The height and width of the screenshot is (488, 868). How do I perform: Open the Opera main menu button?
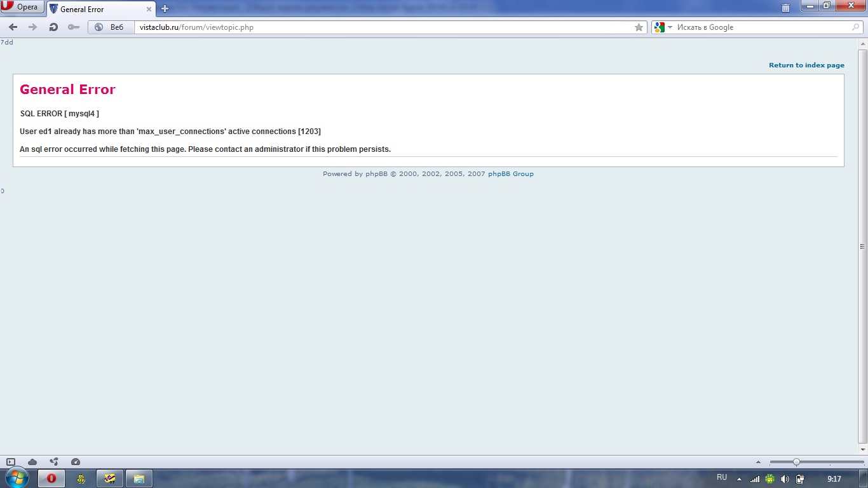click(22, 8)
